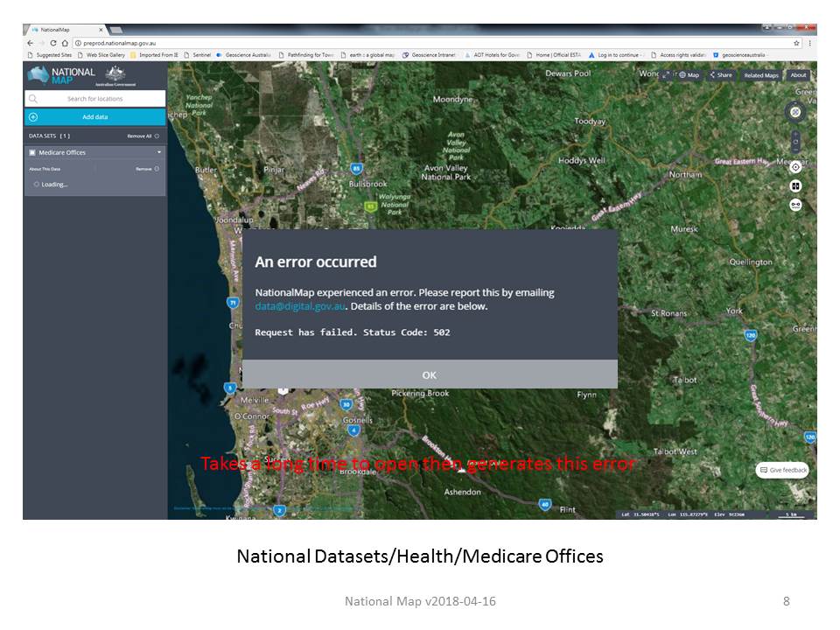Open Web Slice Gallery bookmark
This screenshot has height=630, width=840.
(x=101, y=54)
